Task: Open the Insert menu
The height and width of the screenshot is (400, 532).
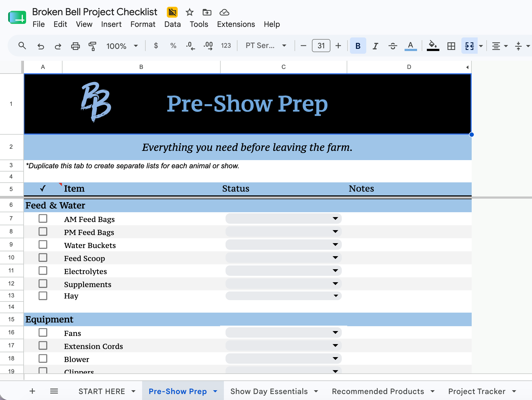Action: pos(111,24)
